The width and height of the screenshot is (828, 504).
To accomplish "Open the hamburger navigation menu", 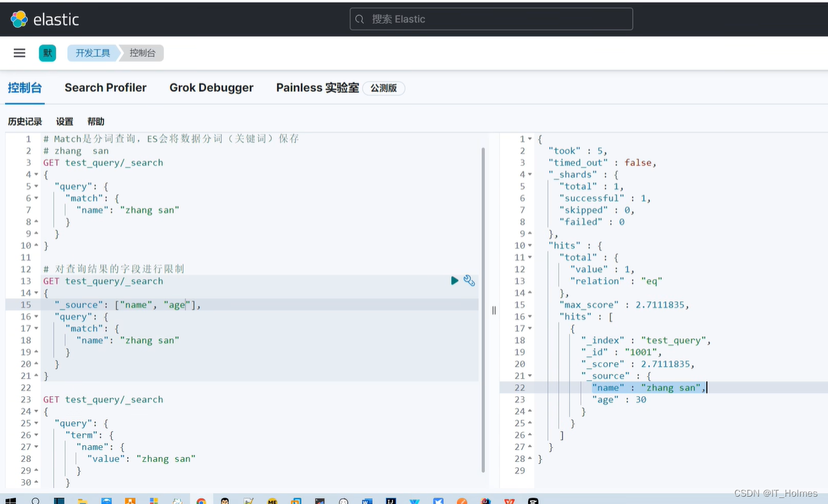I will [19, 53].
